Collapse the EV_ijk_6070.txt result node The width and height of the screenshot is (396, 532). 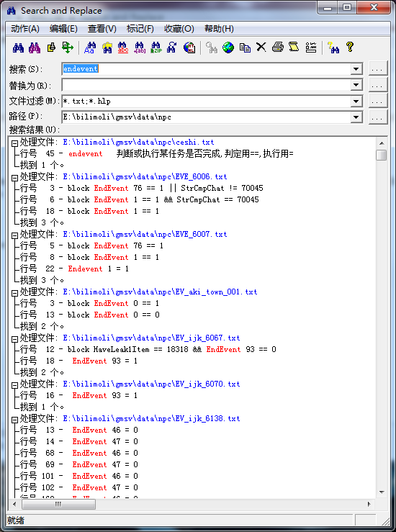pyautogui.click(x=14, y=385)
